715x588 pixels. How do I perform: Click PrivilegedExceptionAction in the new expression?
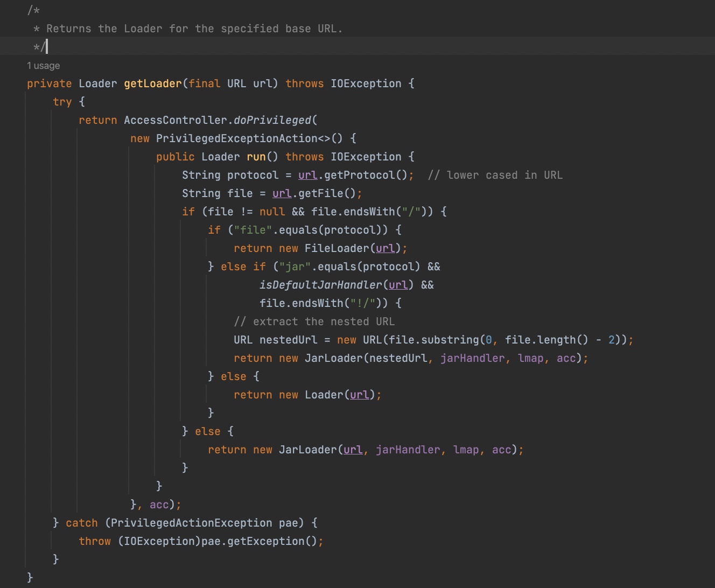point(236,138)
